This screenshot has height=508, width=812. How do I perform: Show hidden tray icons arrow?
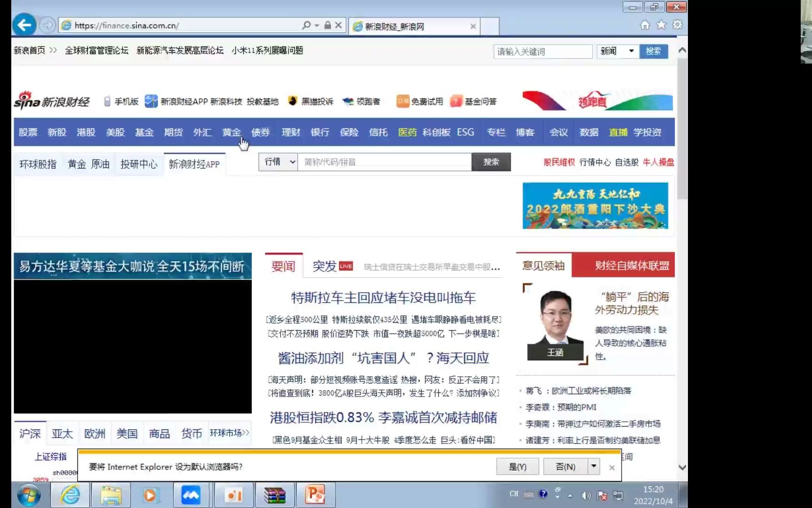tap(570, 495)
